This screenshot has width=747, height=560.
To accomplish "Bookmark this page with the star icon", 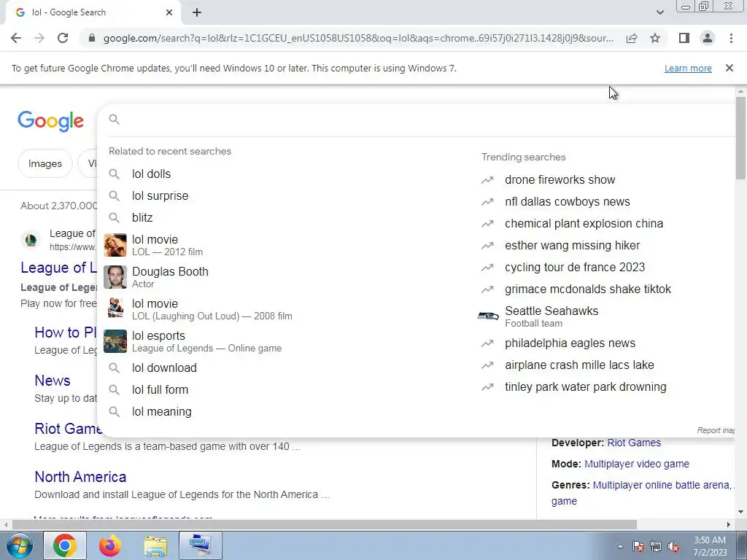I will tap(655, 38).
